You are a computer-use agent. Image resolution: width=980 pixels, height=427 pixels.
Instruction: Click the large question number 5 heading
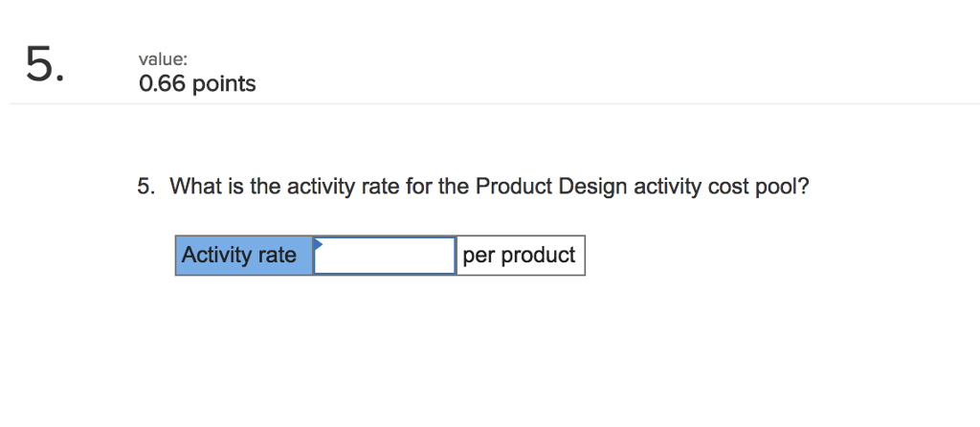(x=45, y=64)
